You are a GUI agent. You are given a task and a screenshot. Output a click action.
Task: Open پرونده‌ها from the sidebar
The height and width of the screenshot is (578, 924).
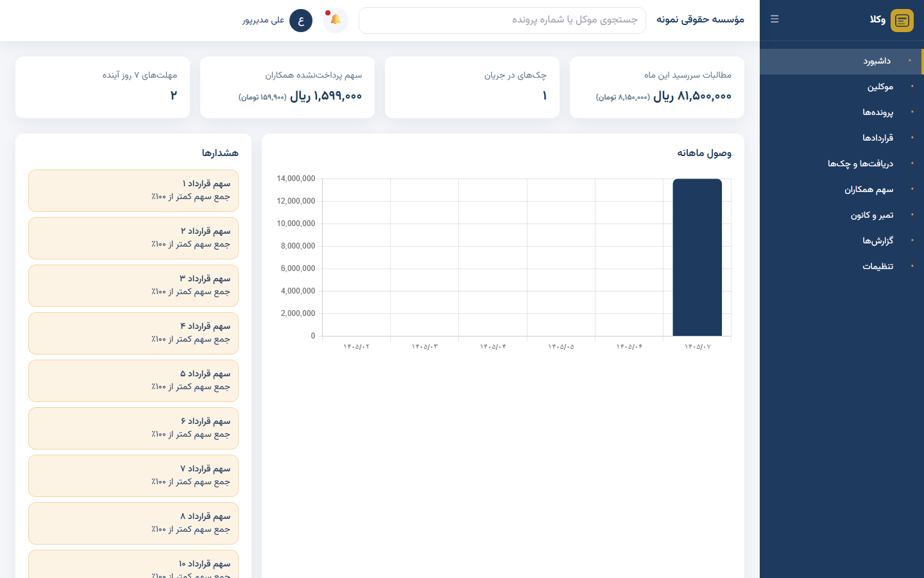[x=842, y=112]
